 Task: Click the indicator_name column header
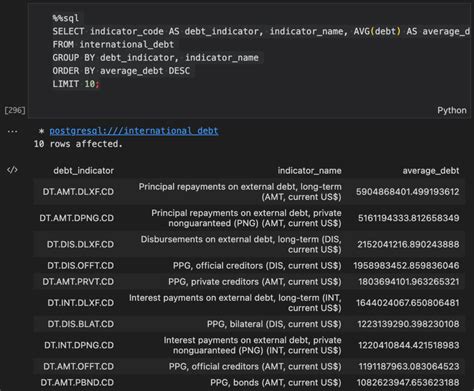click(x=309, y=171)
